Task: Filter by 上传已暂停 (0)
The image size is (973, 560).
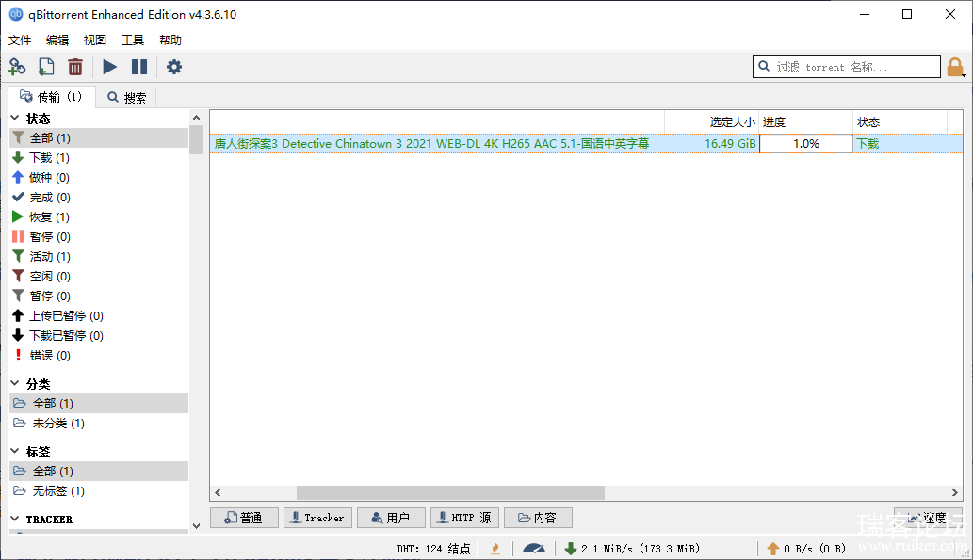Action: point(99,315)
